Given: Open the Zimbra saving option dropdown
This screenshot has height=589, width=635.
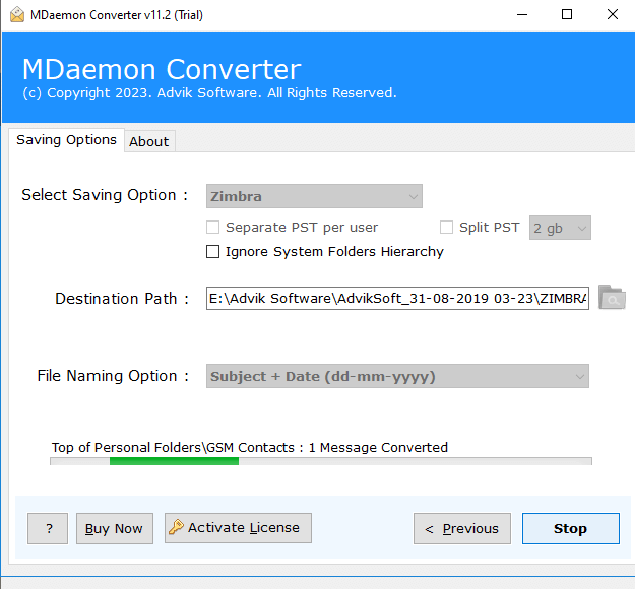Looking at the screenshot, I should 314,196.
